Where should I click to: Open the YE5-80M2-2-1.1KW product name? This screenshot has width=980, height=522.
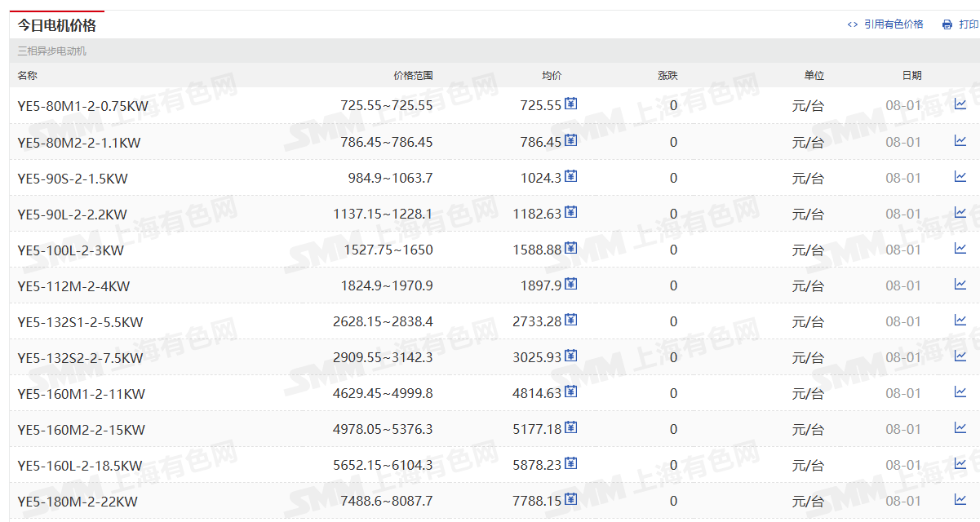coord(79,143)
